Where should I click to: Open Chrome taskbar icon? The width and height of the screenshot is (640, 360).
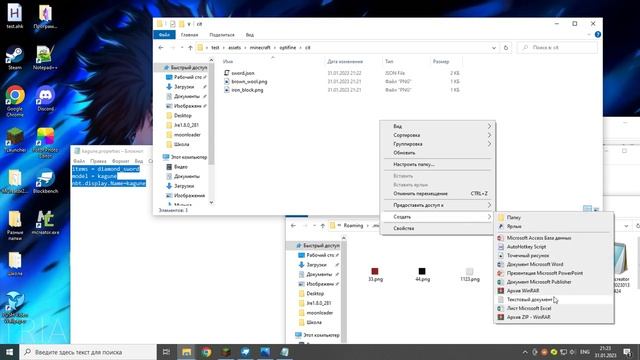(206, 352)
